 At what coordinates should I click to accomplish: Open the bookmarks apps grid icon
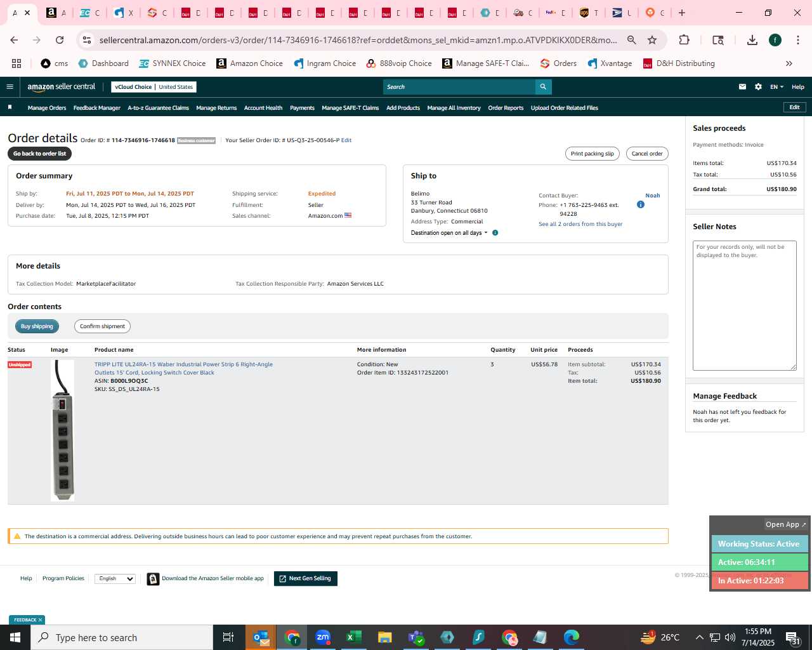point(16,63)
